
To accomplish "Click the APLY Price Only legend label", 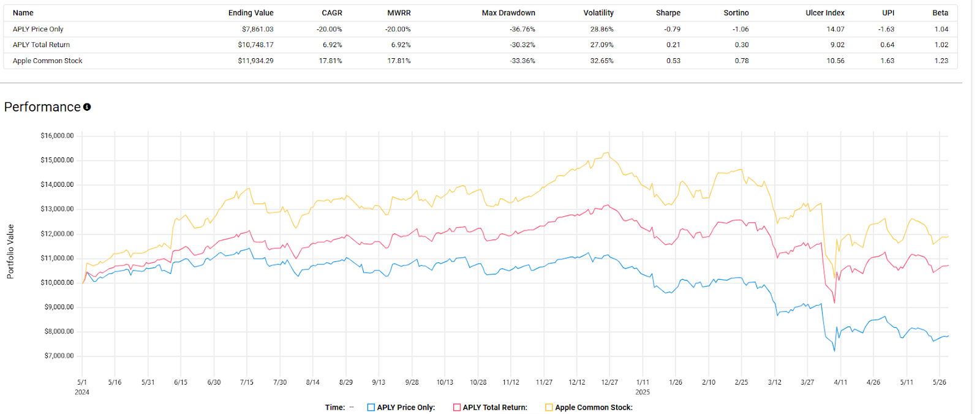I will pyautogui.click(x=406, y=407).
